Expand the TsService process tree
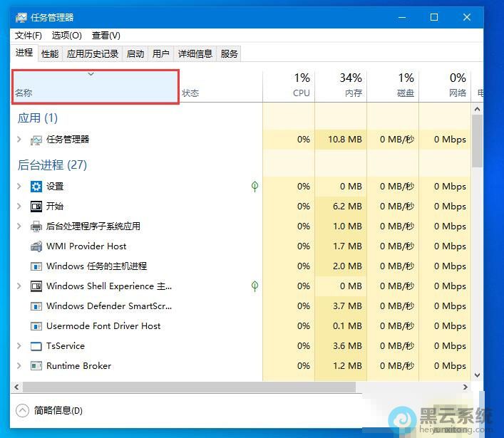Image resolution: width=504 pixels, height=438 pixels. (19, 346)
